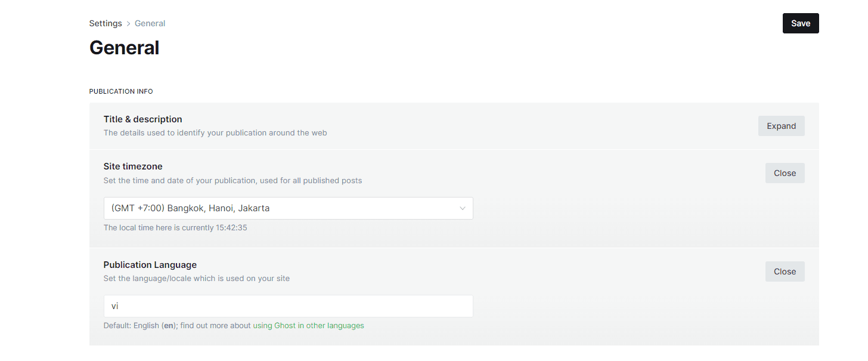This screenshot has height=361, width=868.
Task: Click the PUBLICATION INFO section label
Action: coord(121,91)
